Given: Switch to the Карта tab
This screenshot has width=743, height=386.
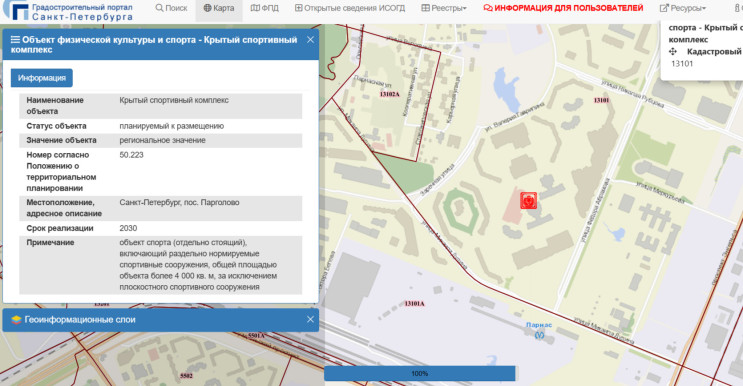Looking at the screenshot, I should 219,8.
